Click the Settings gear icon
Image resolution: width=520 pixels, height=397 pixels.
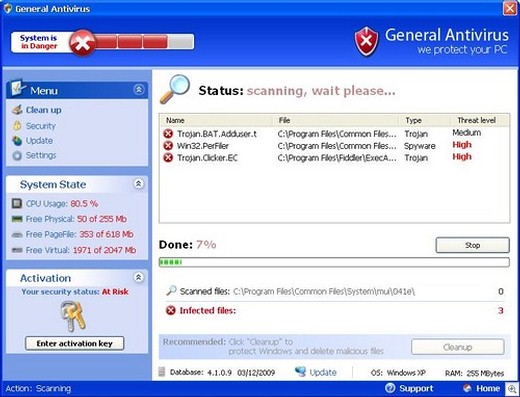[x=17, y=155]
